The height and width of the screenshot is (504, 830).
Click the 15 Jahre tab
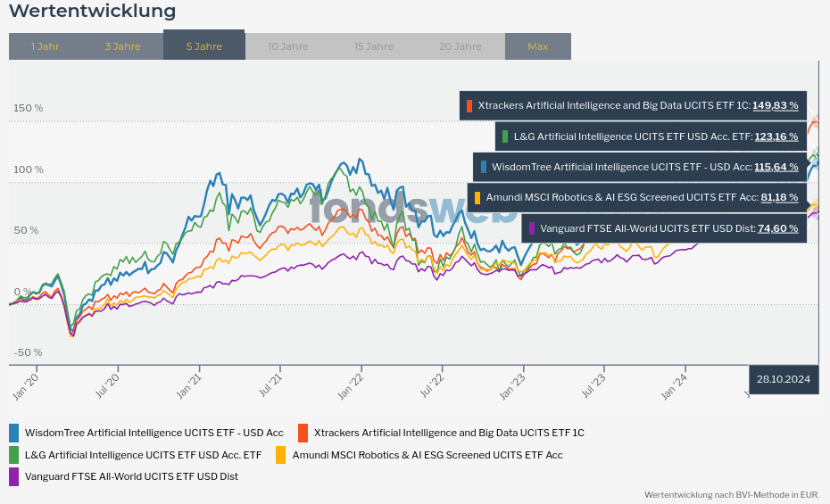(x=373, y=46)
